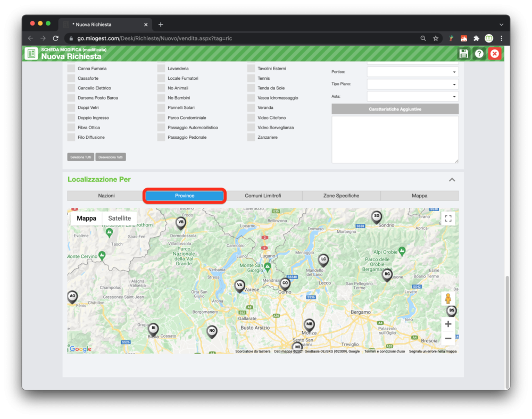This screenshot has height=419, width=532.
Task: Select the CO province marker near Como
Action: coord(285,284)
